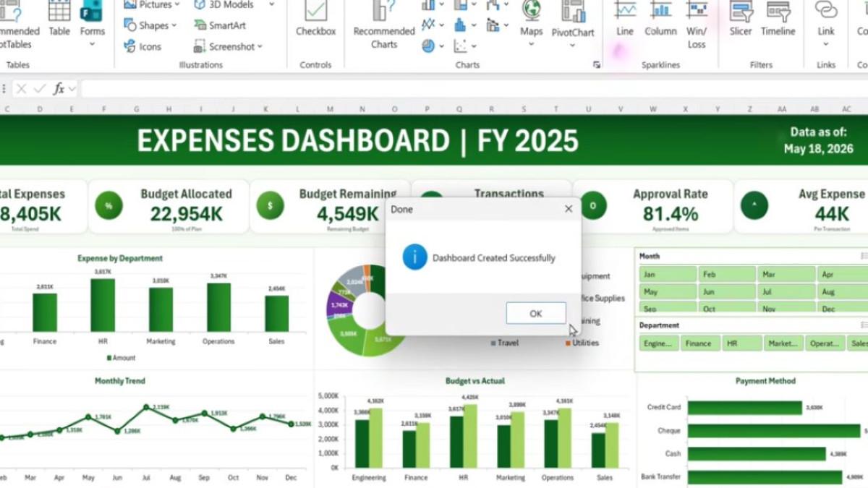Toggle the Feb button in Month slicer
Screen dimensions: 868x488
pos(727,275)
